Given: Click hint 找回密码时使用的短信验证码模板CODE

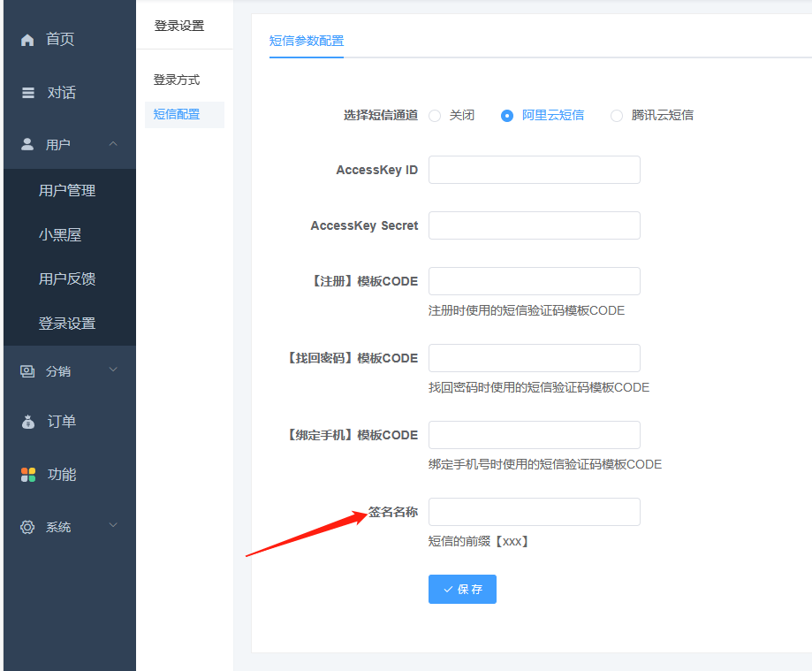Looking at the screenshot, I should point(539,387).
